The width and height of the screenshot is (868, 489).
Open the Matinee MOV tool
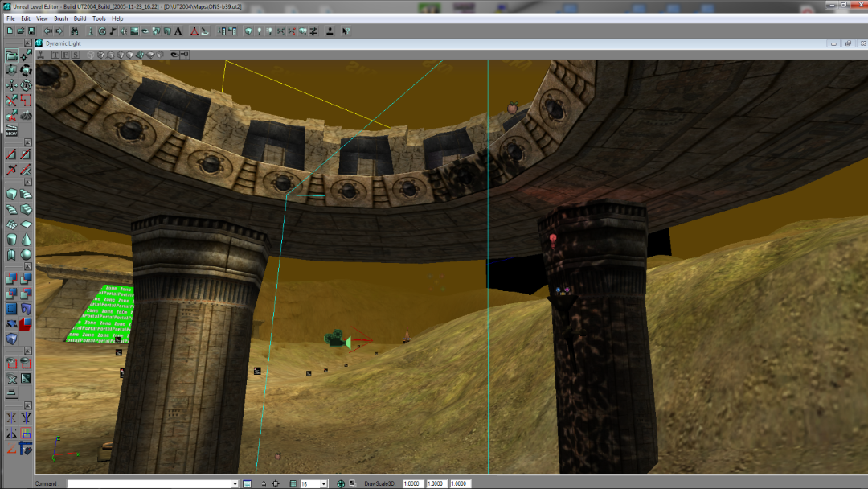pyautogui.click(x=12, y=129)
